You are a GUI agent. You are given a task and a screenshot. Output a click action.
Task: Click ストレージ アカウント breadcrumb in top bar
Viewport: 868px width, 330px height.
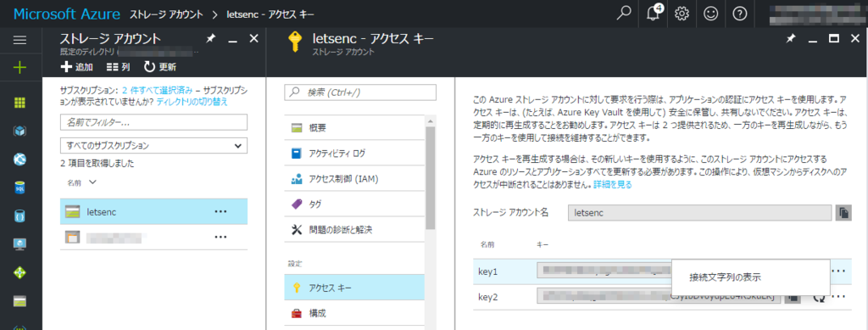pos(166,14)
